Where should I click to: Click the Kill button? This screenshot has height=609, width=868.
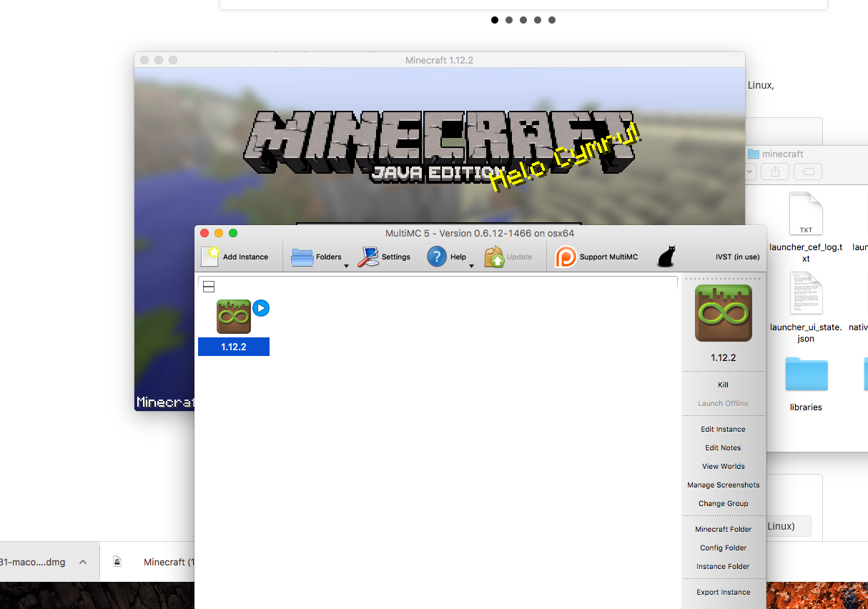(723, 385)
